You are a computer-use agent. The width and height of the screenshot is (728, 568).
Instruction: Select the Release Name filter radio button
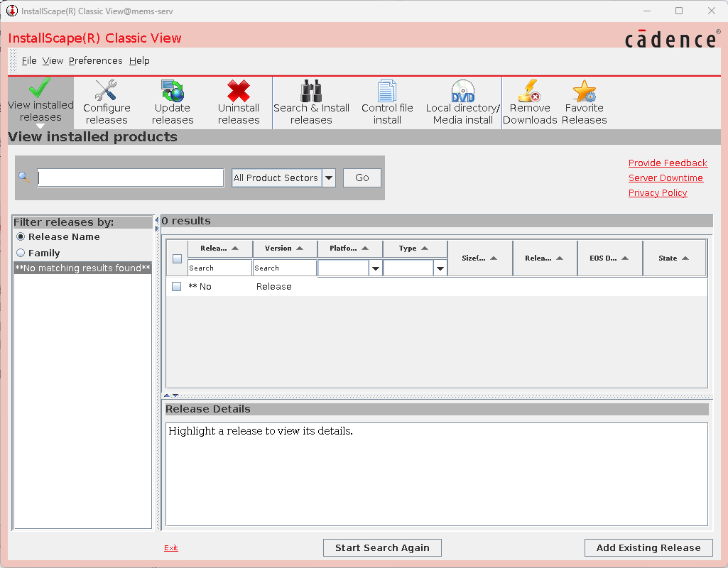pyautogui.click(x=21, y=236)
